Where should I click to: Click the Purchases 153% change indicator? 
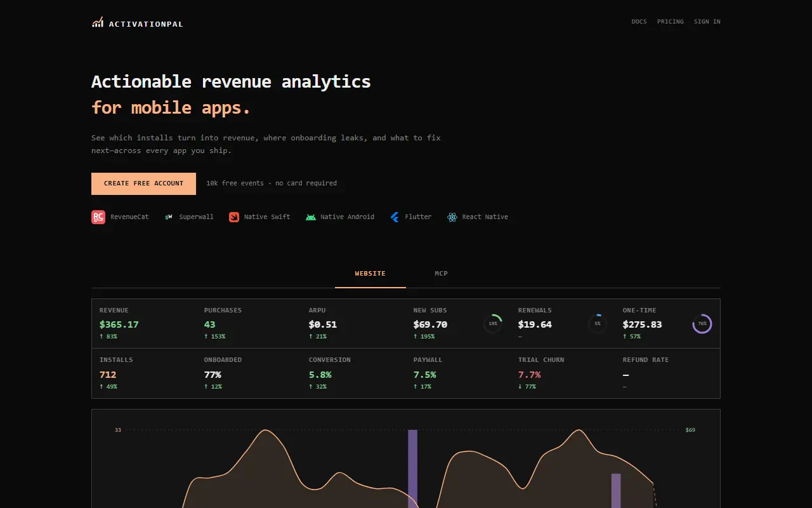[x=215, y=337]
